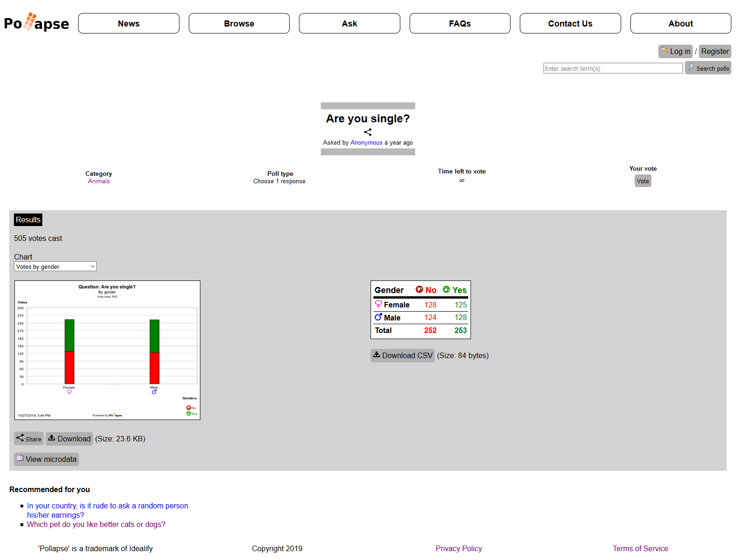
Task: Open the Ask page
Action: 350,23
